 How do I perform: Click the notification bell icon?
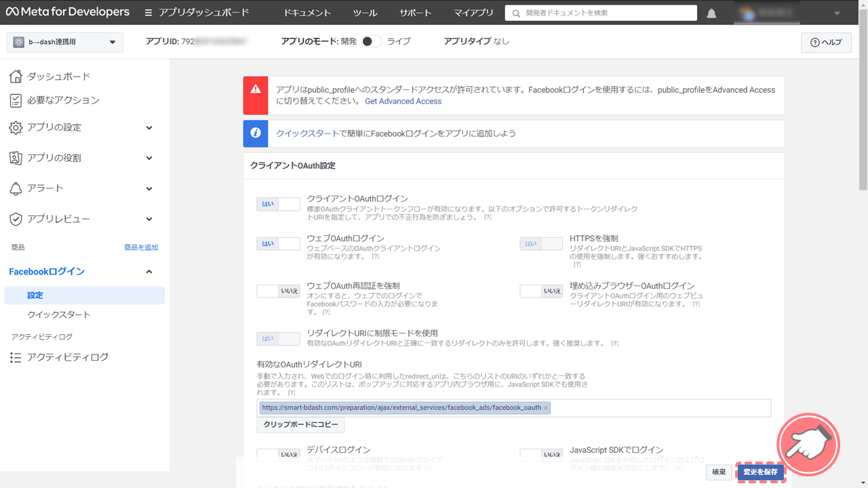tap(711, 13)
